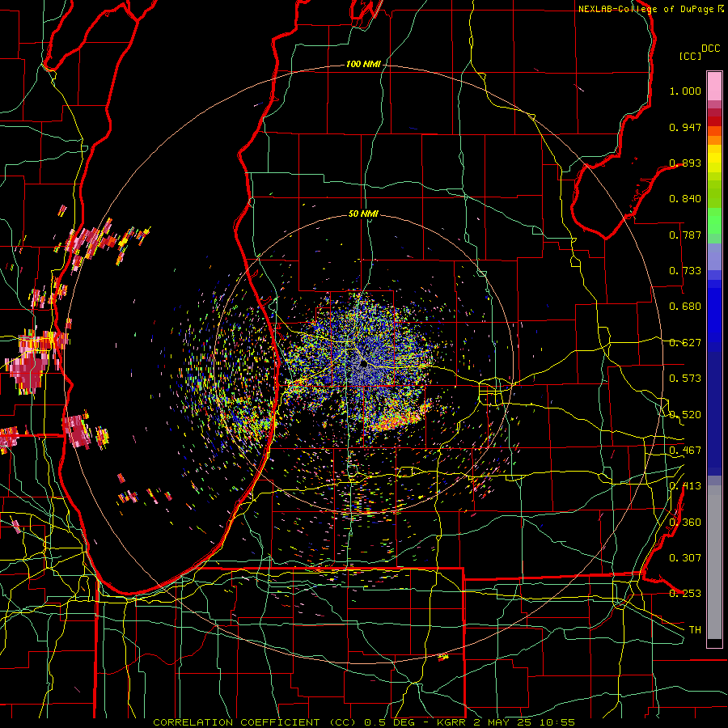Click the 0.573 scale value
Screen dimensions: 728x728
pyautogui.click(x=685, y=379)
